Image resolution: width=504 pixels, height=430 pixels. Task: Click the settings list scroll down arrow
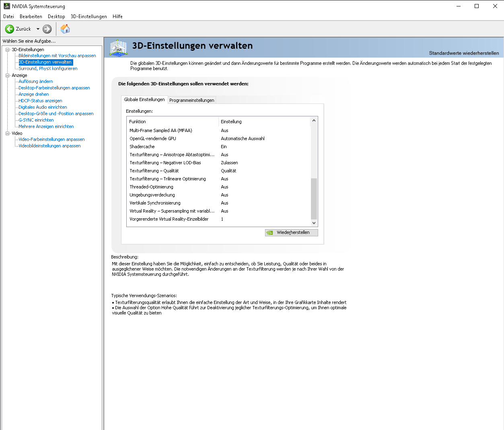coord(314,223)
